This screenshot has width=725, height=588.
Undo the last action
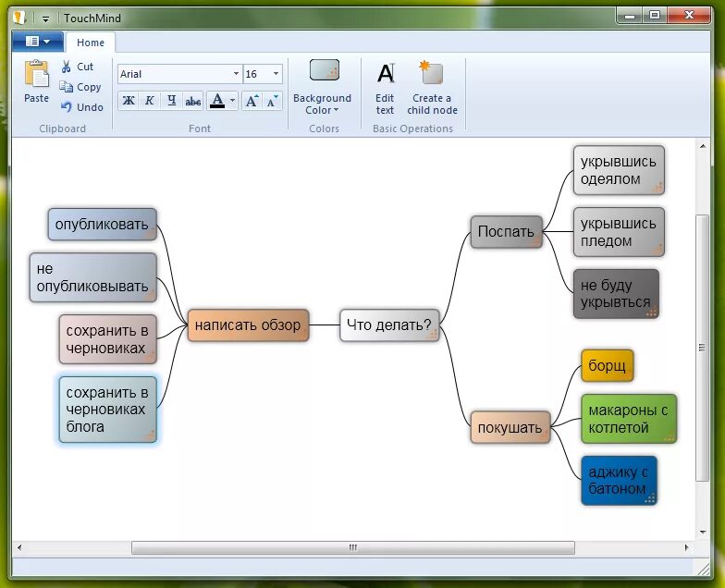(67, 107)
